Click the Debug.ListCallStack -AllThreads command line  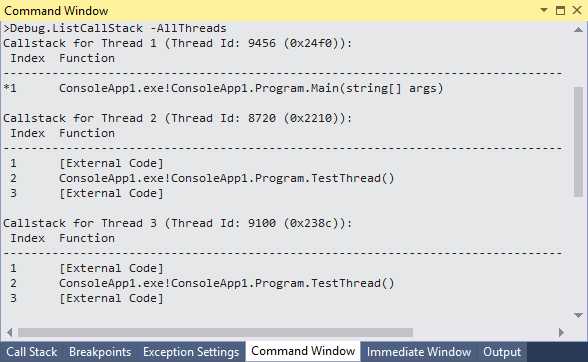pyautogui.click(x=115, y=28)
